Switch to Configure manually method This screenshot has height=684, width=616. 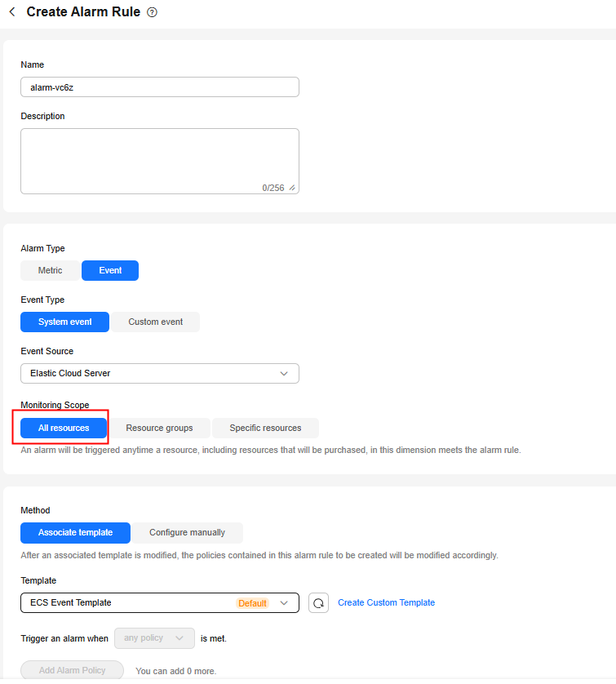[187, 532]
